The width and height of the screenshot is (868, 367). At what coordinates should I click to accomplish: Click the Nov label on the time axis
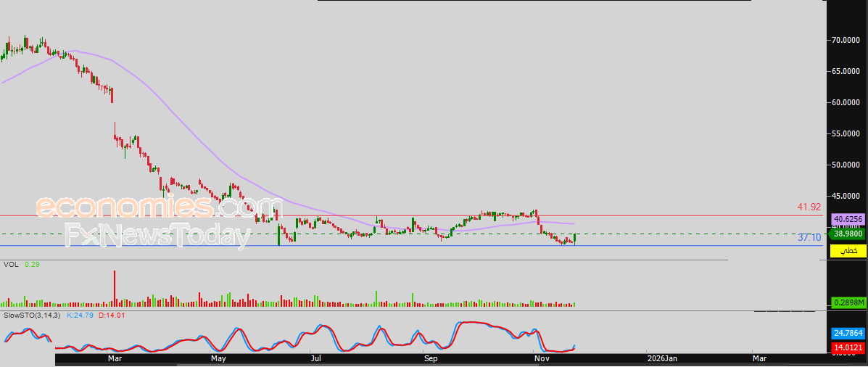click(x=540, y=358)
